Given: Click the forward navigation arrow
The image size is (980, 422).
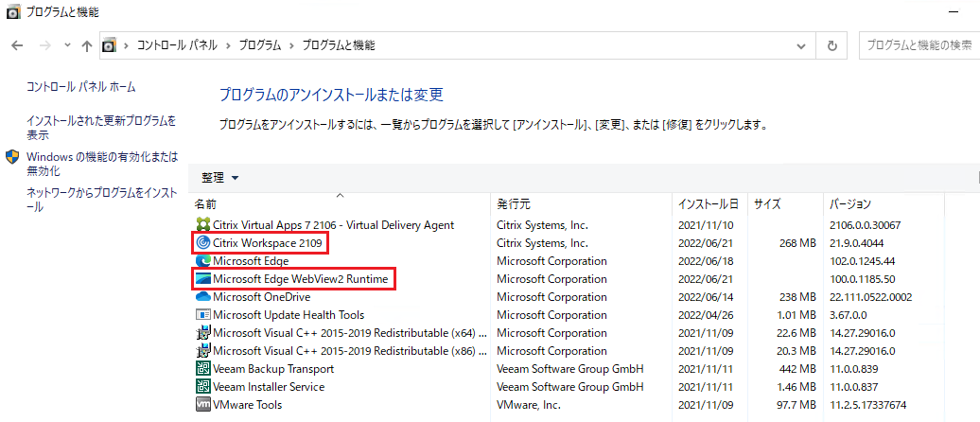Looking at the screenshot, I should (44, 45).
